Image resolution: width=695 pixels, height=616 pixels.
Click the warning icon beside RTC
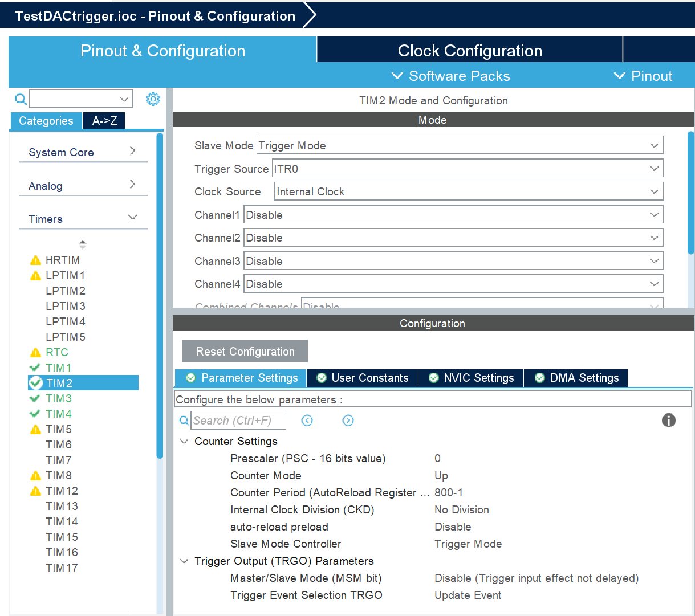tap(35, 352)
